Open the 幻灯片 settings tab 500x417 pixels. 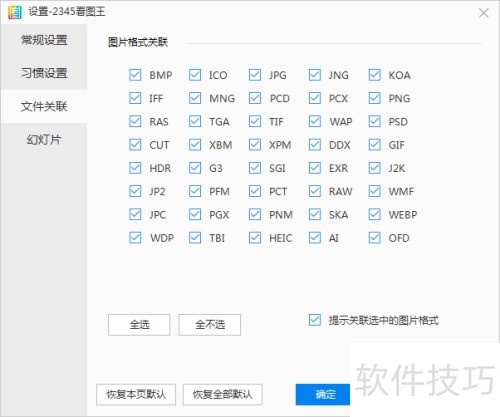44,139
